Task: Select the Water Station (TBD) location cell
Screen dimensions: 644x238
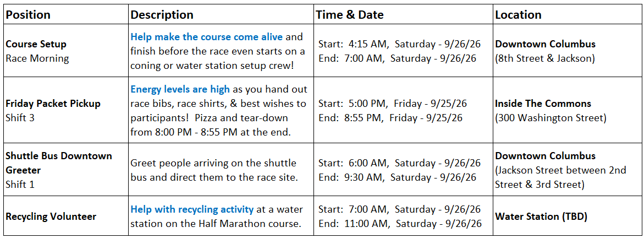Action: [x=567, y=216]
